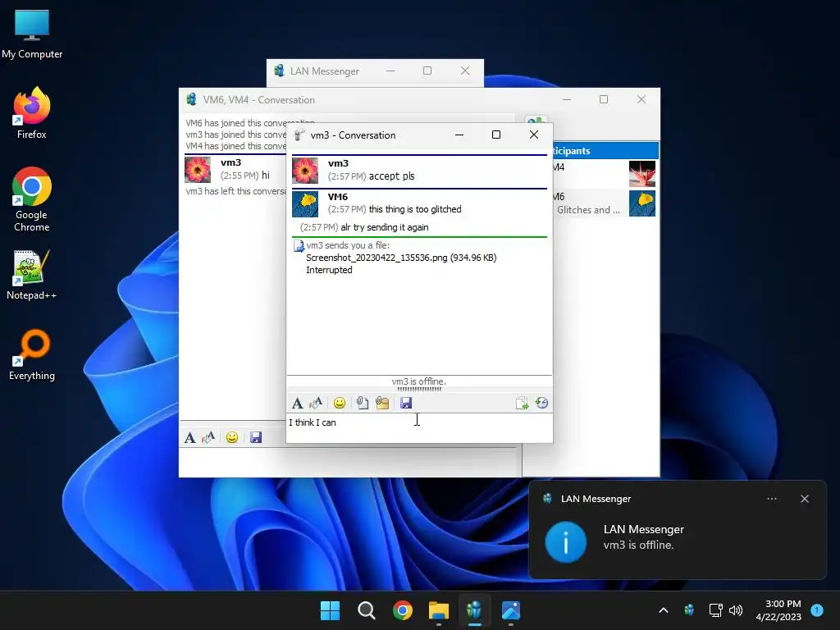Open Chrome from the taskbar
Image resolution: width=840 pixels, height=630 pixels.
pyautogui.click(x=403, y=610)
